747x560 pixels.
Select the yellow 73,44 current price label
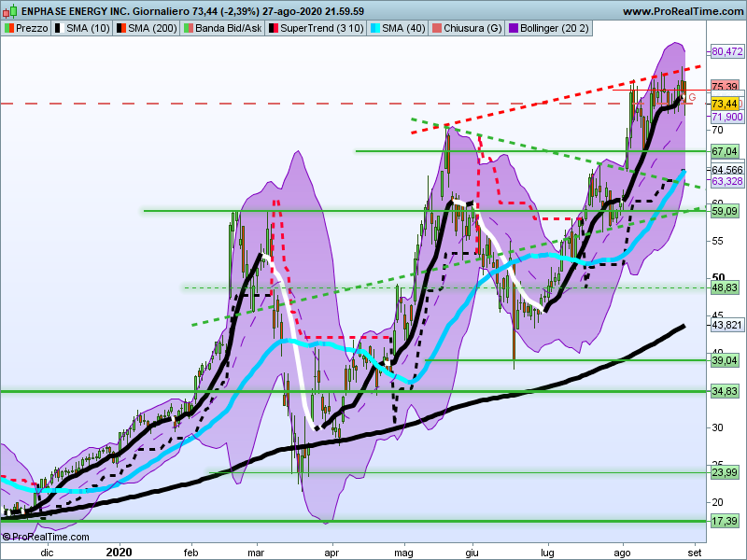tap(725, 104)
